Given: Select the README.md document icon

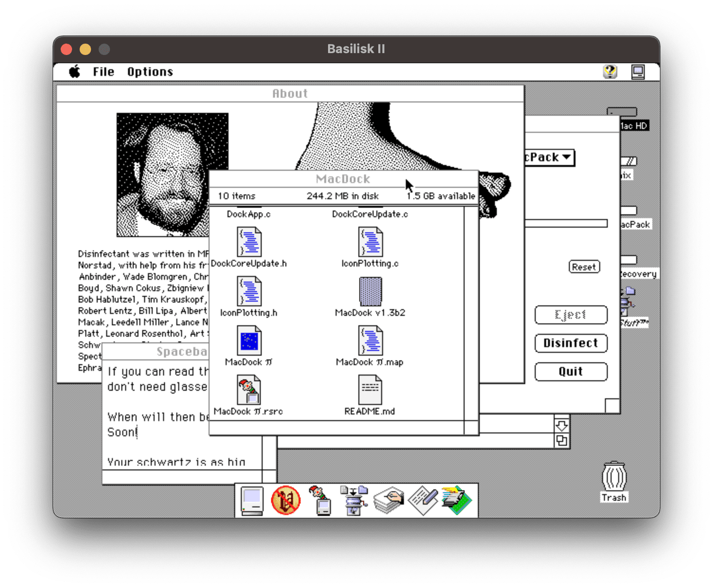Looking at the screenshot, I should [370, 390].
